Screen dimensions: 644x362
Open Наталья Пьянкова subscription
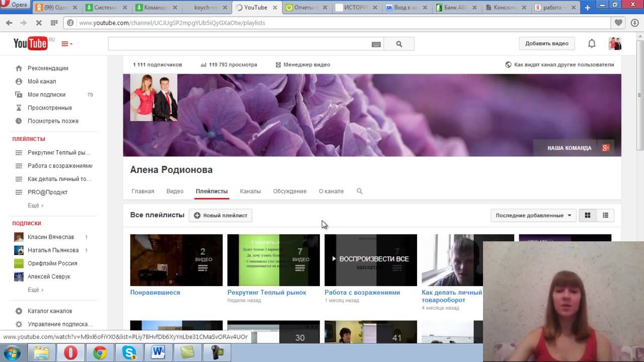coord(53,250)
